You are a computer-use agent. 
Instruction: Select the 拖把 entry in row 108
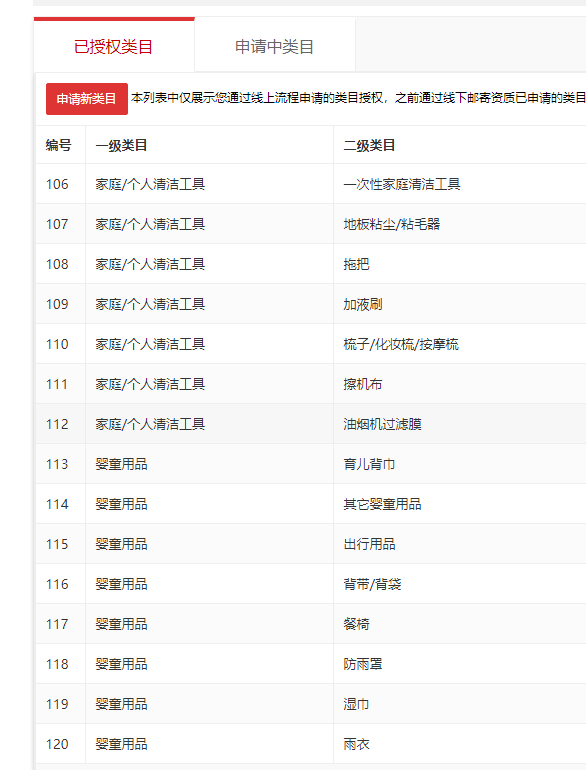(x=356, y=264)
